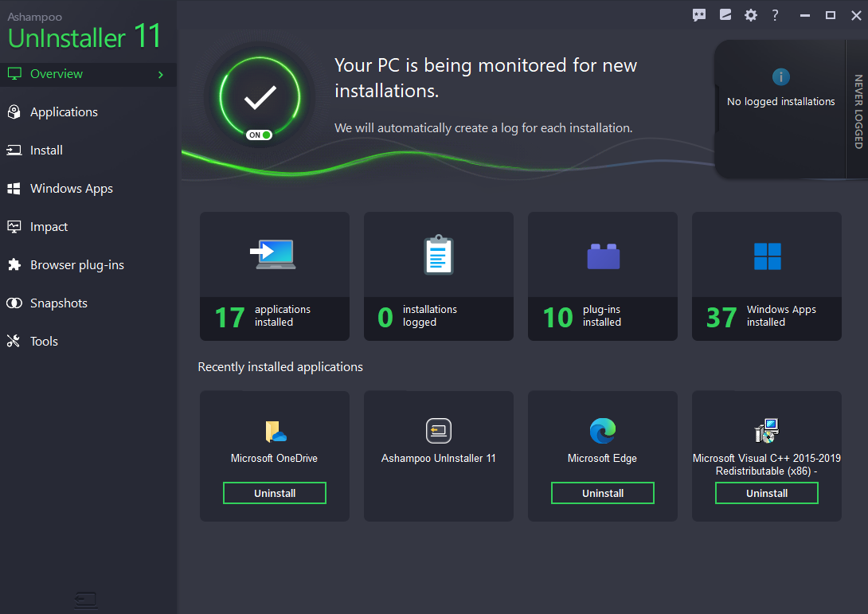Open the Tools section in sidebar
The height and width of the screenshot is (614, 868).
(44, 341)
